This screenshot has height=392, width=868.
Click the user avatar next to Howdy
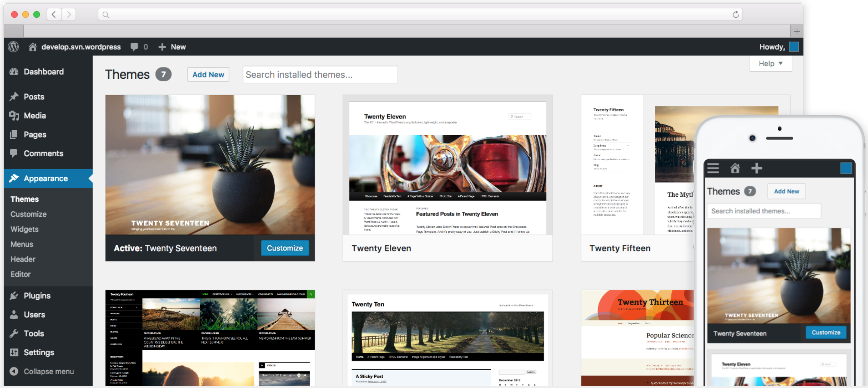(794, 47)
